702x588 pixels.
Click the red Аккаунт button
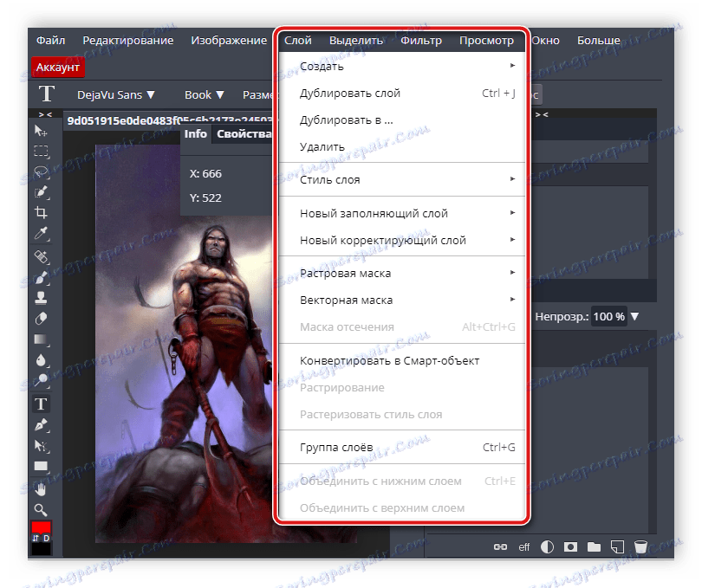pos(58,68)
